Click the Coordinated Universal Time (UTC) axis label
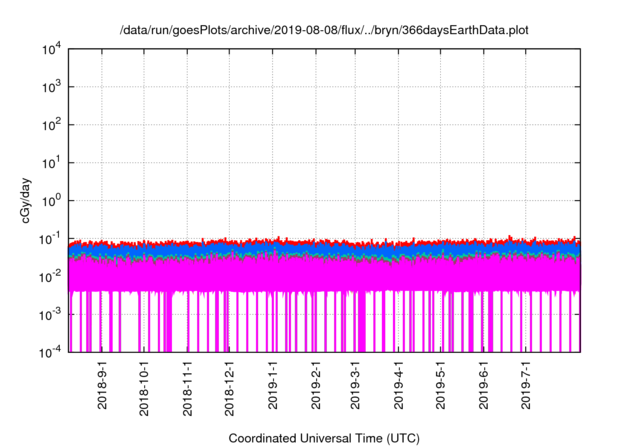 click(324, 439)
